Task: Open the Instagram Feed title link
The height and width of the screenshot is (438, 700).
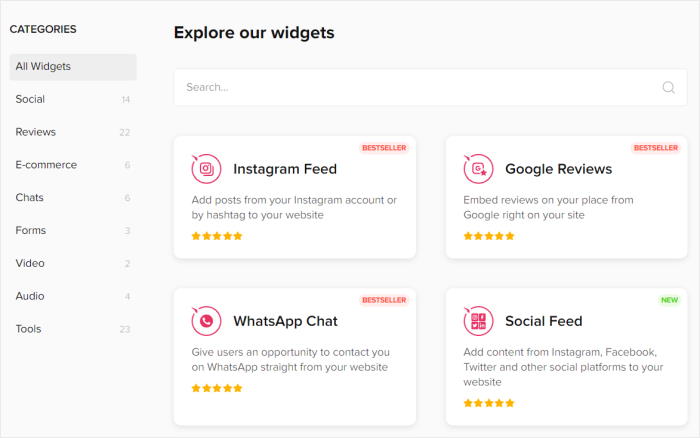Action: [x=285, y=169]
